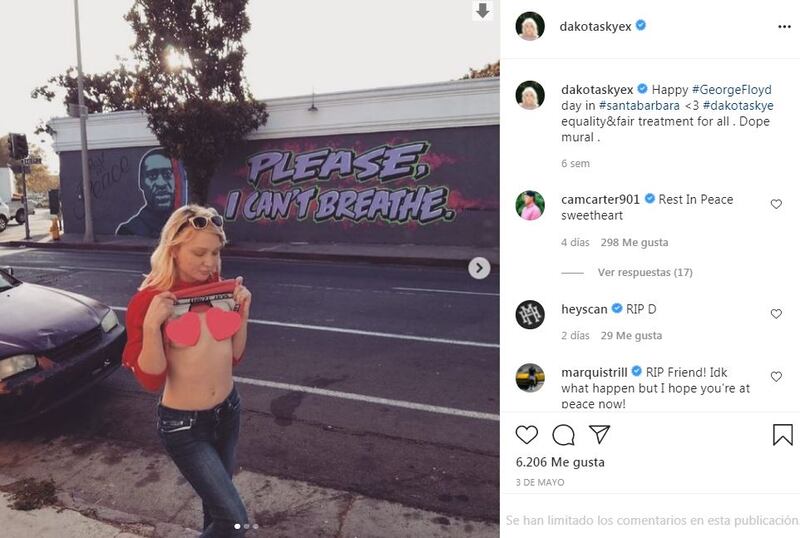Like heyscan's RIP D comment
This screenshot has width=800, height=538.
pyautogui.click(x=776, y=314)
